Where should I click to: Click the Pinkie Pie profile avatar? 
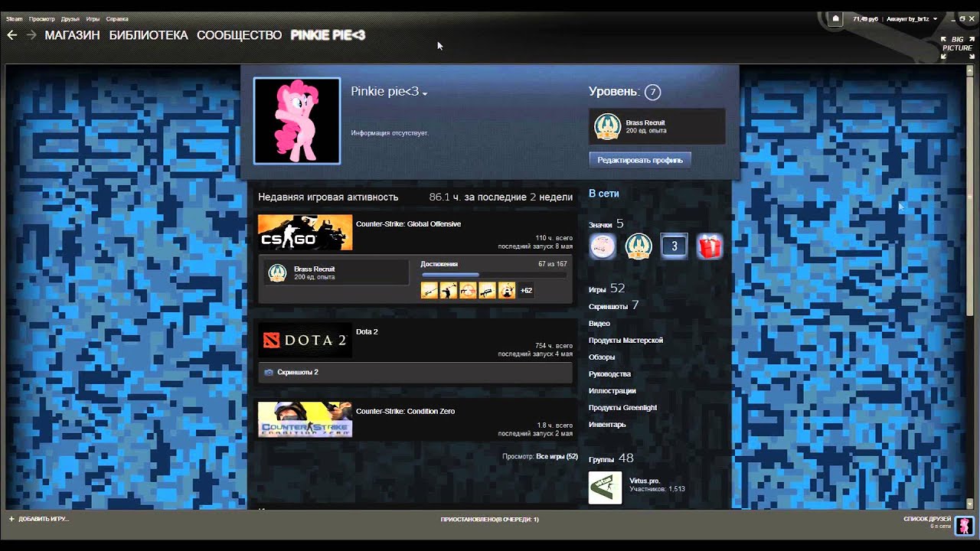[x=297, y=121]
